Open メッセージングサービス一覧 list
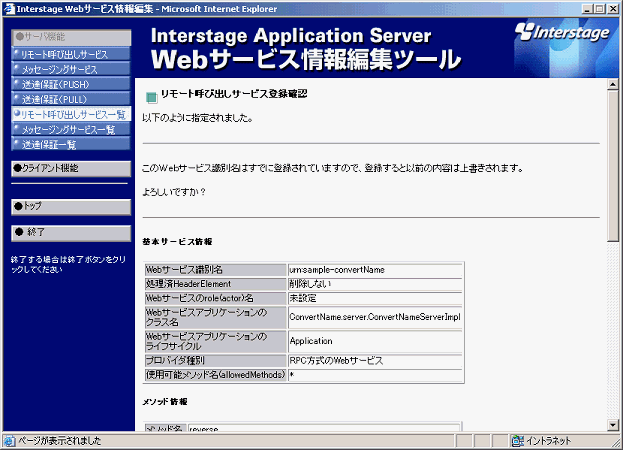623x450 pixels. point(71,129)
